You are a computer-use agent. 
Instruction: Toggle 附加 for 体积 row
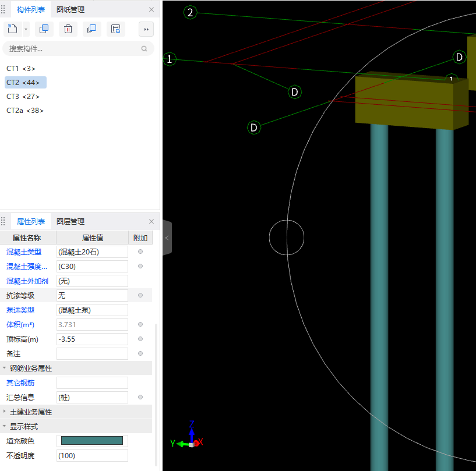coord(140,324)
